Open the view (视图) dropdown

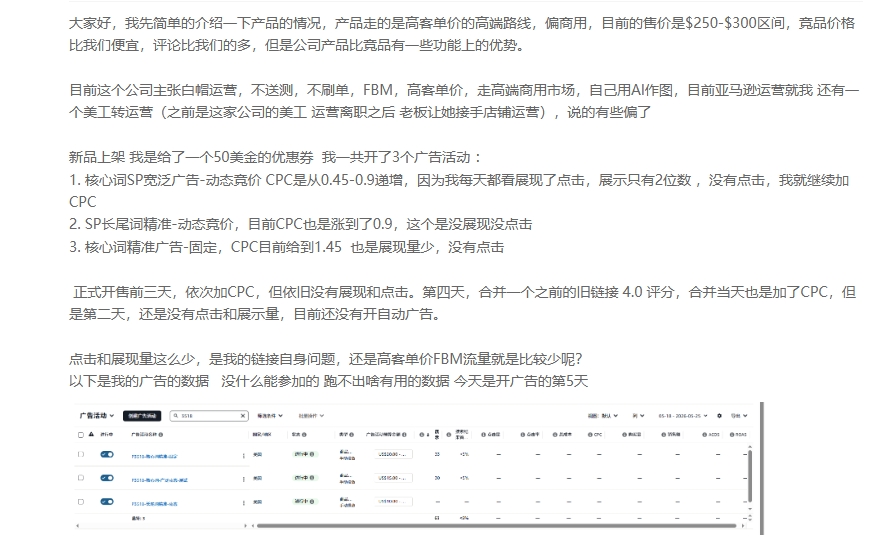click(x=603, y=416)
